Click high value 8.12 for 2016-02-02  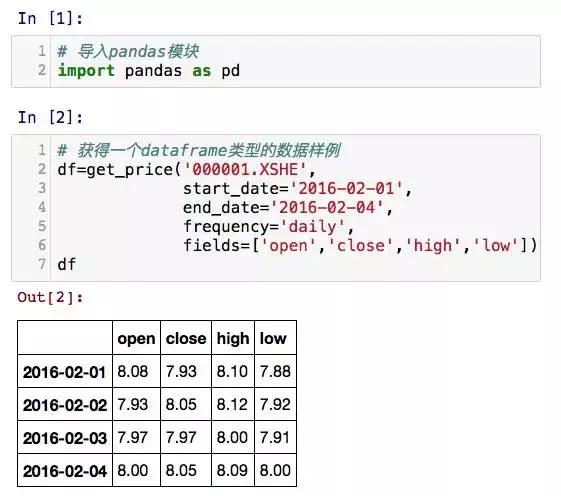pyautogui.click(x=232, y=404)
